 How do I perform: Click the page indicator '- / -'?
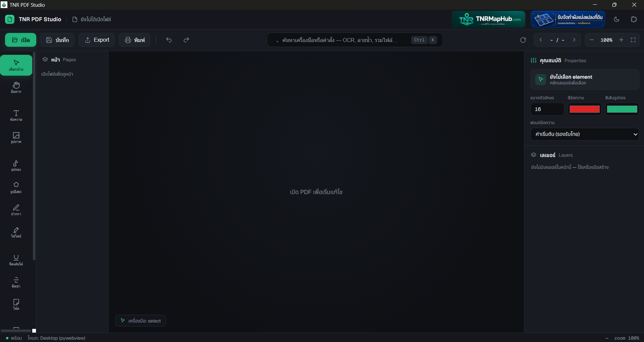tap(557, 40)
